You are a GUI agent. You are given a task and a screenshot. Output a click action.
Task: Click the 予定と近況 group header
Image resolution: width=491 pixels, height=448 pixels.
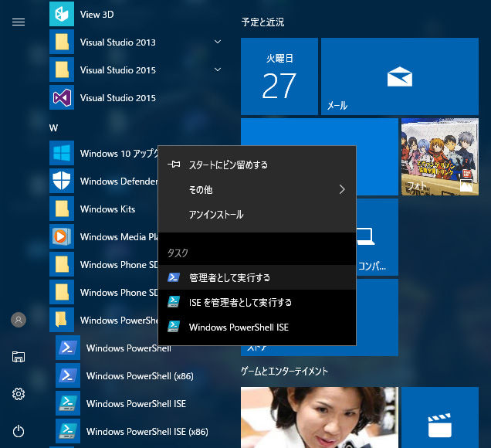point(262,22)
